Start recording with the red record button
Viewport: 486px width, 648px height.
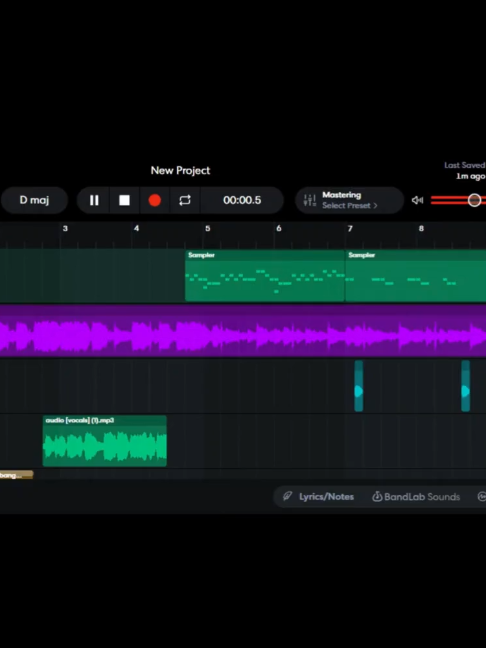[155, 200]
